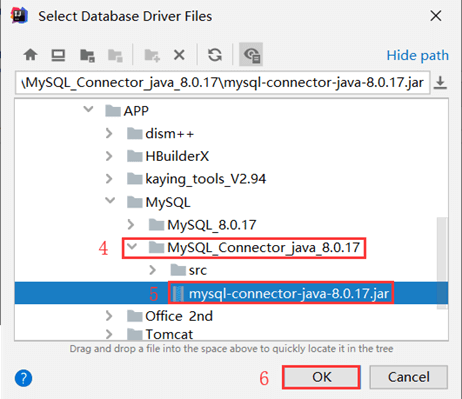Click the OK button
Screen dimensions: 462x399
point(321,377)
